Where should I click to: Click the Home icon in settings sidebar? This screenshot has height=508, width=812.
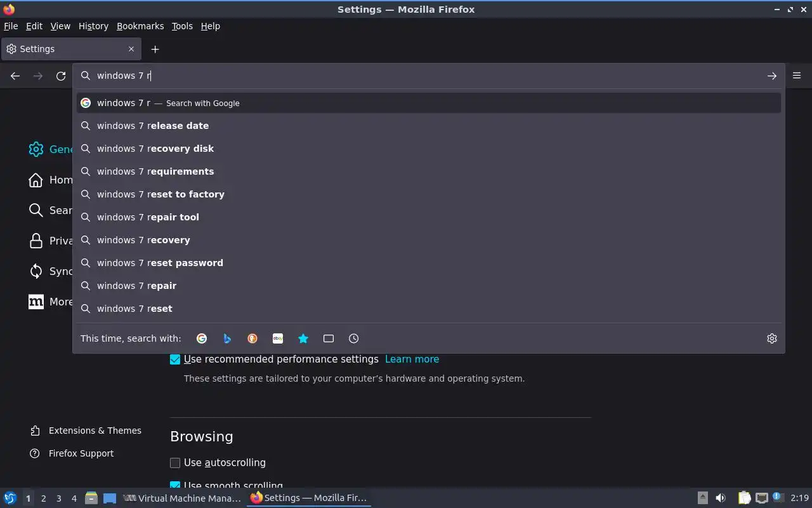coord(36,180)
